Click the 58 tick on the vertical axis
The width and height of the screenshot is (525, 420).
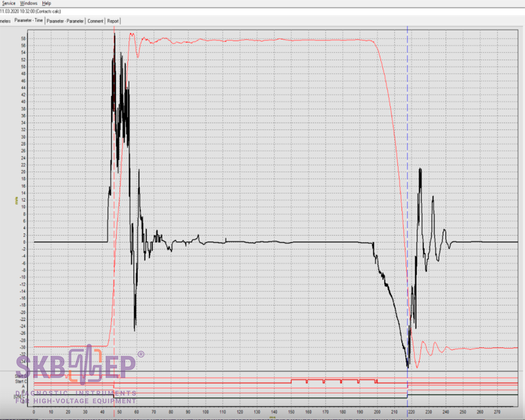pyautogui.click(x=24, y=39)
